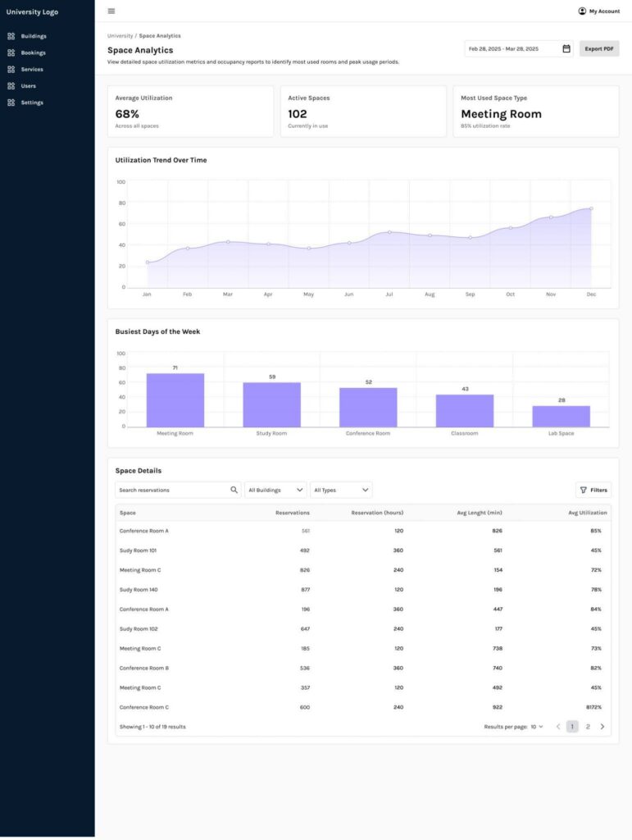
Task: Click Space Analytics breadcrumb
Action: coord(160,36)
